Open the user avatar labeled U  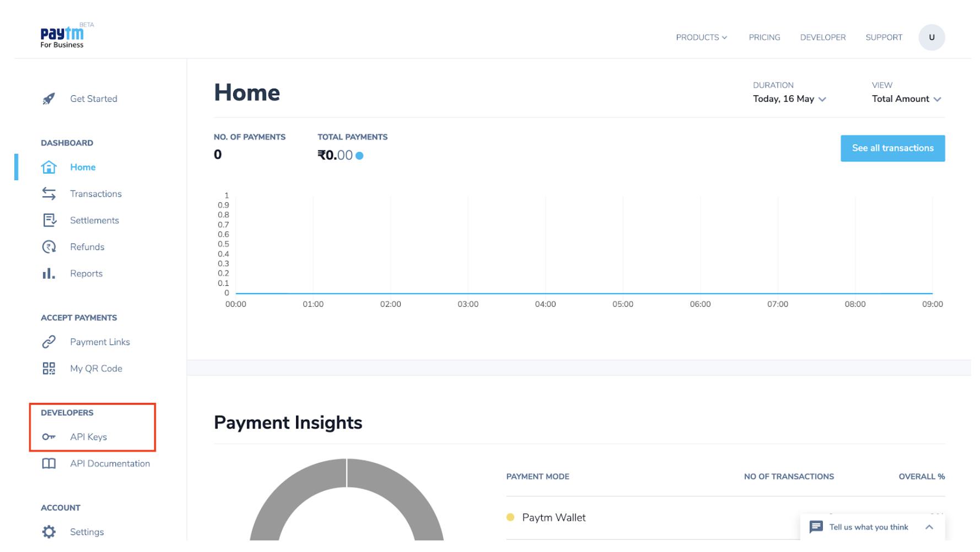tap(931, 37)
